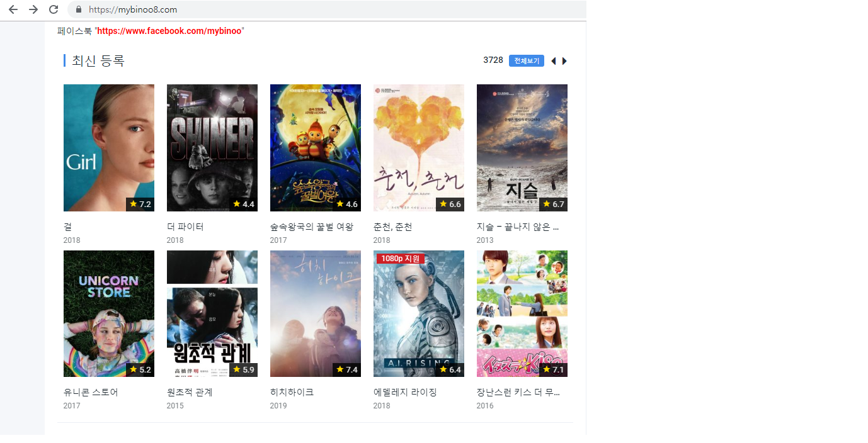Click the 전체보기 button
The width and height of the screenshot is (868, 443).
click(527, 60)
